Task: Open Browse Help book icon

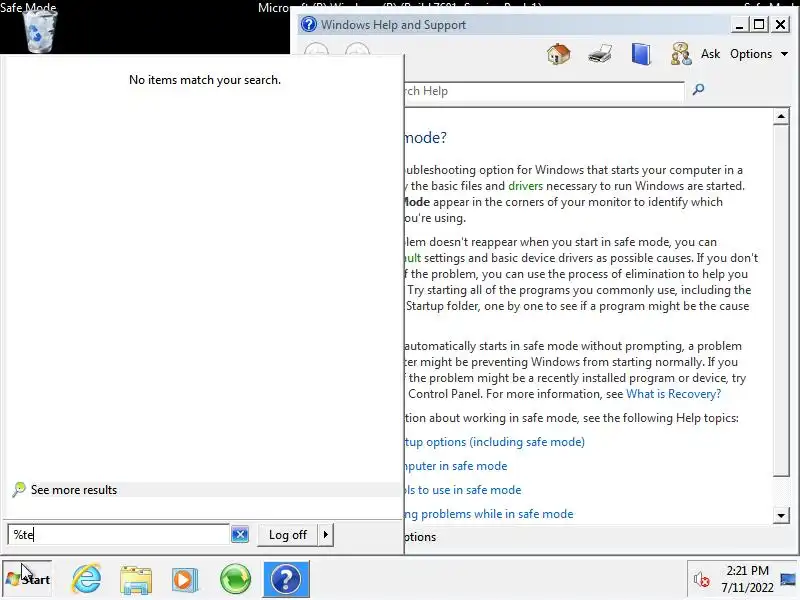Action: [x=641, y=54]
